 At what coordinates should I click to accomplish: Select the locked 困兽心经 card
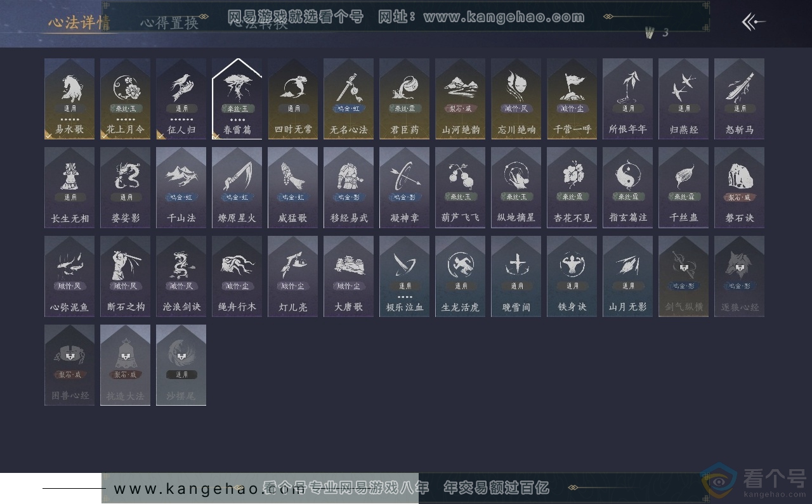(x=70, y=365)
